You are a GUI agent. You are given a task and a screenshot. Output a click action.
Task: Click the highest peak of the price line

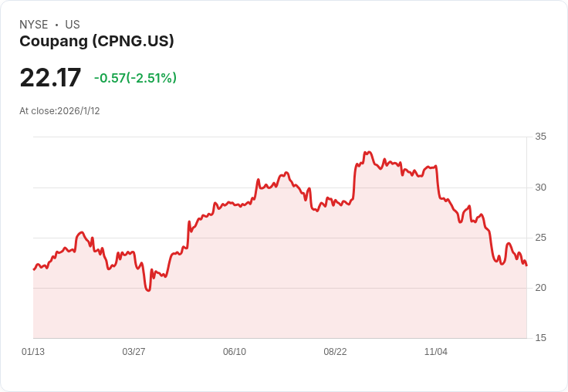(x=370, y=152)
